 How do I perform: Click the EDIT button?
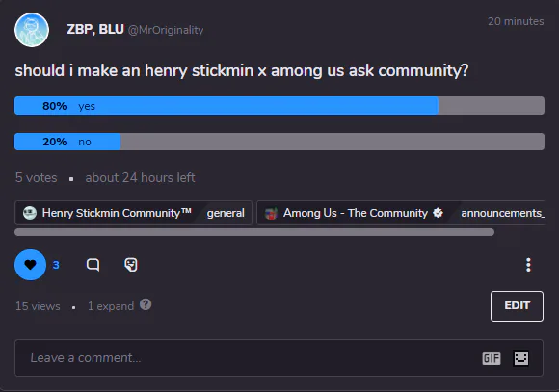click(517, 306)
